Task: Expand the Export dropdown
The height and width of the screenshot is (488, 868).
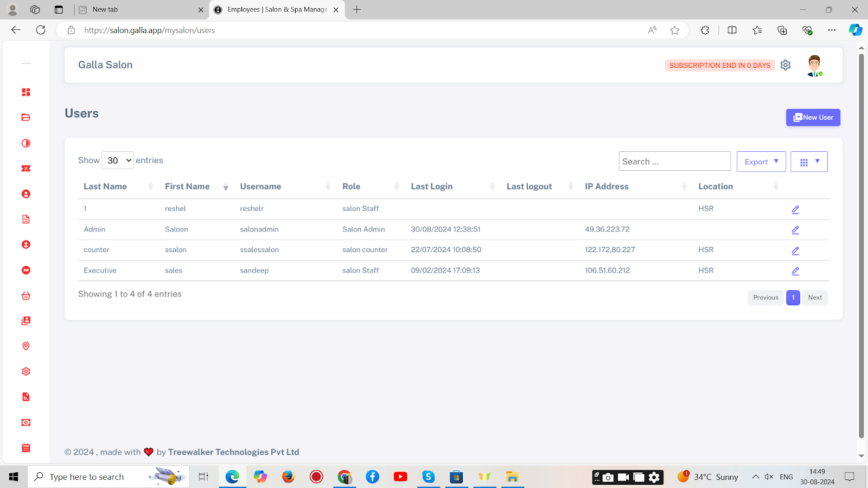Action: click(x=761, y=162)
